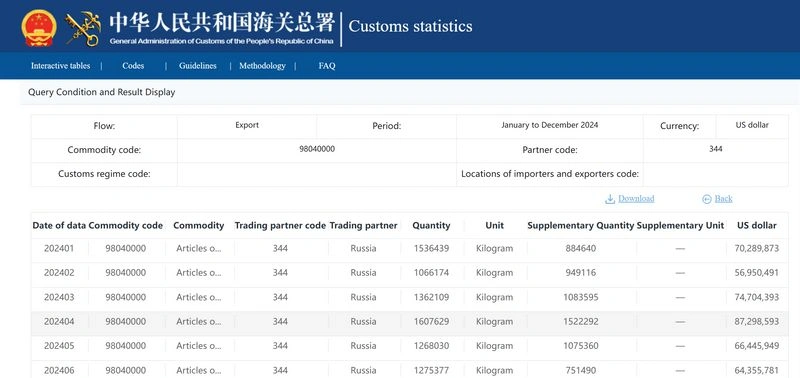800x378 pixels.
Task: Click the Download link
Action: (636, 199)
